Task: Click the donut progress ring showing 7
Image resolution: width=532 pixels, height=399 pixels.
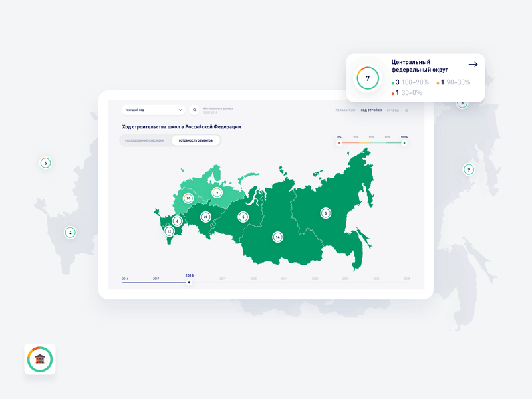Action: [x=366, y=78]
